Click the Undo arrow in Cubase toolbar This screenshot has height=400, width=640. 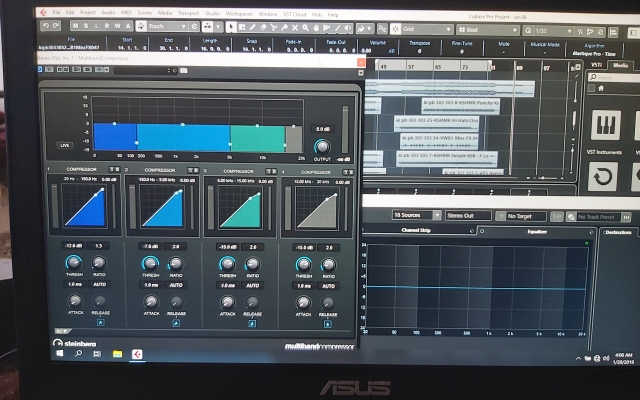point(46,25)
